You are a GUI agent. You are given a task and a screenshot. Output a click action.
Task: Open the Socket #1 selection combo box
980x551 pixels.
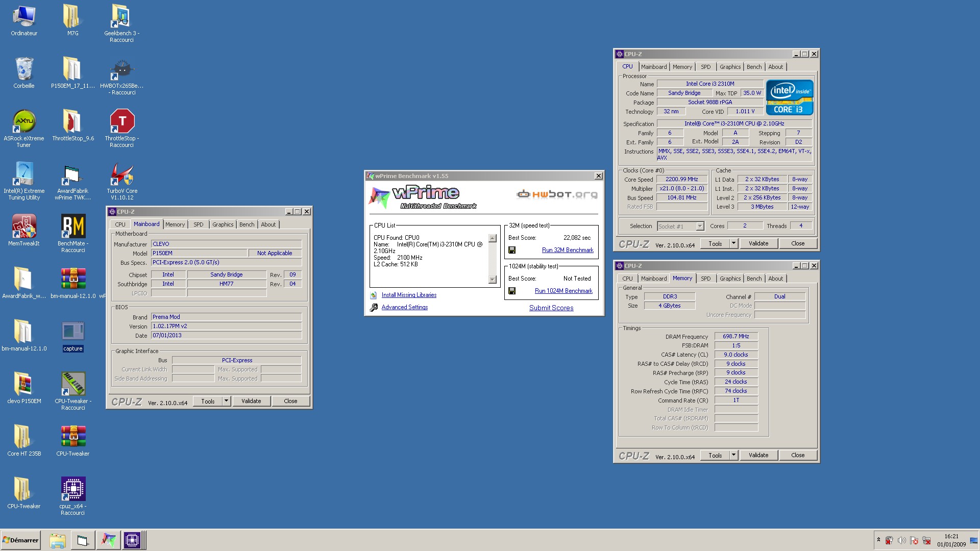pos(680,226)
